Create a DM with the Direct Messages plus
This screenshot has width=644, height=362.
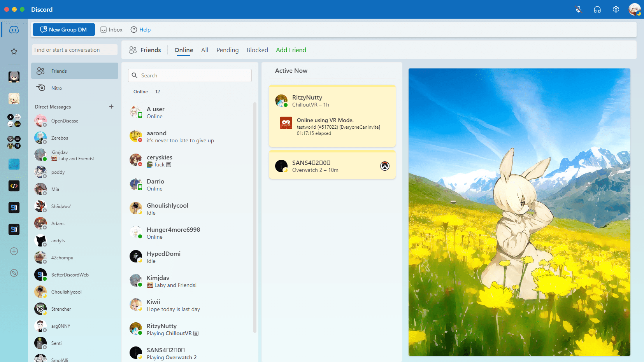click(x=111, y=106)
